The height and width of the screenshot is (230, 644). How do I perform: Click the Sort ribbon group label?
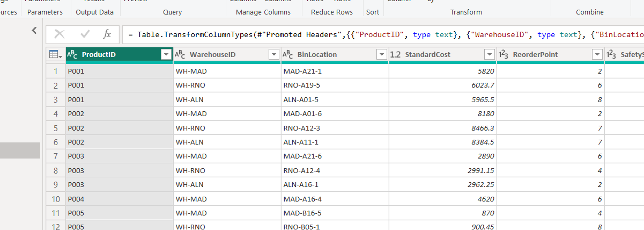(x=373, y=12)
